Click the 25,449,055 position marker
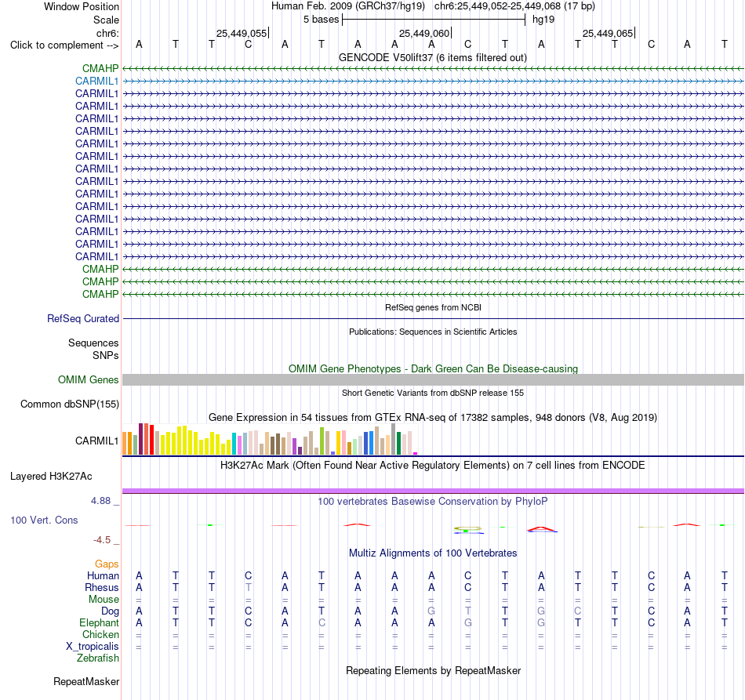The image size is (745, 700). point(242,33)
